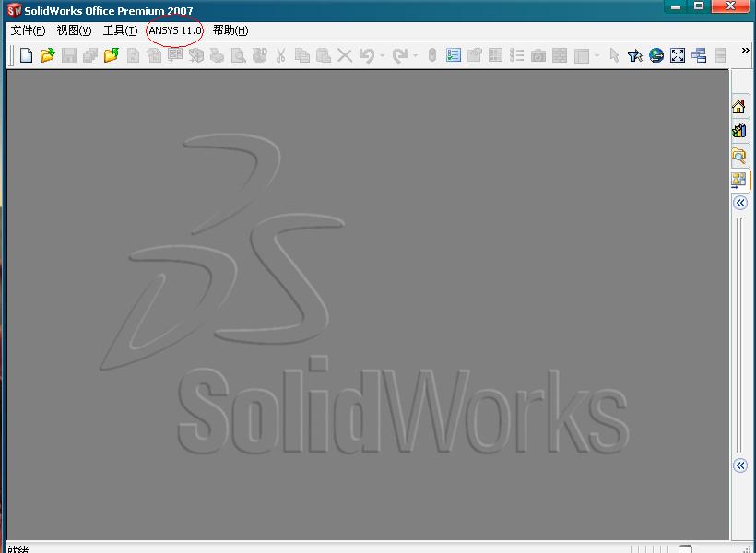Close the SolidWorks window
The width and height of the screenshot is (756, 553).
coord(730,6)
